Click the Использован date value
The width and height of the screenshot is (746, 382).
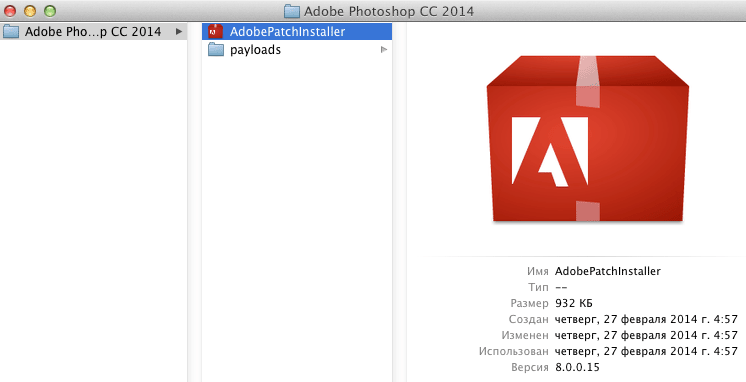click(646, 351)
